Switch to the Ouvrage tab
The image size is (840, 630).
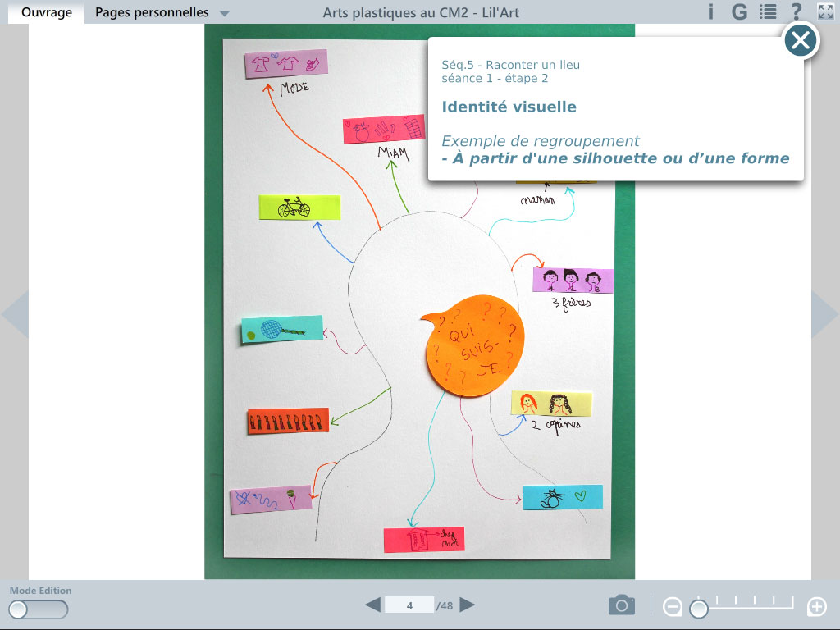[x=47, y=12]
